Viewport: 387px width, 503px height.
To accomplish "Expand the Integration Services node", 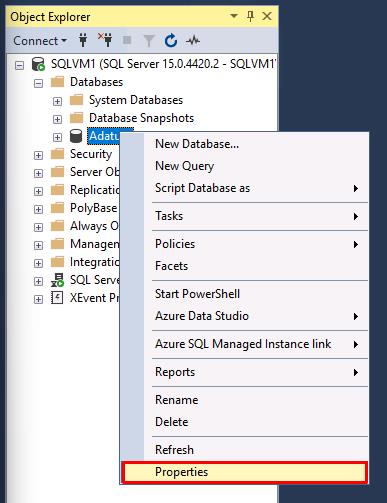I will point(39,263).
